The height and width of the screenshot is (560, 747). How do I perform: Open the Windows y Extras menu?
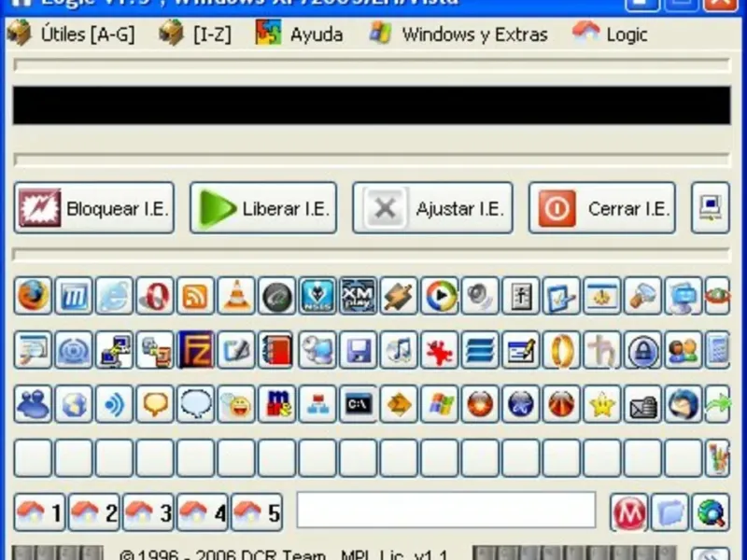[458, 35]
